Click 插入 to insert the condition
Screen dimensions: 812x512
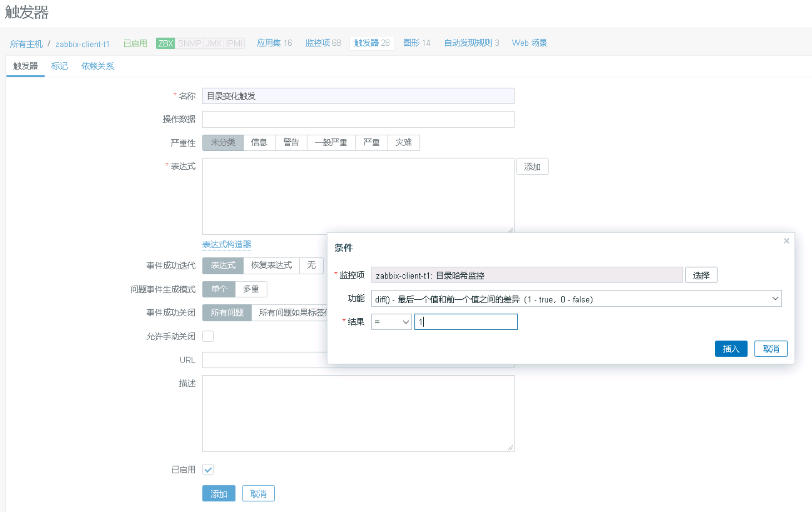(x=731, y=349)
